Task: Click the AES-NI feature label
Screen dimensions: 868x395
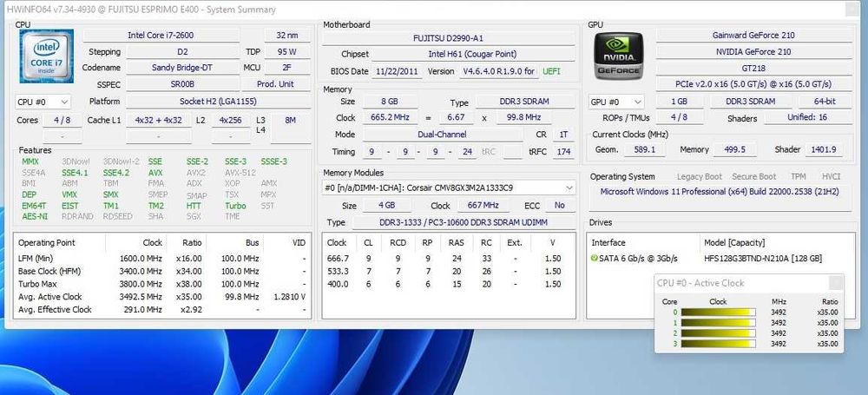Action: (35, 217)
